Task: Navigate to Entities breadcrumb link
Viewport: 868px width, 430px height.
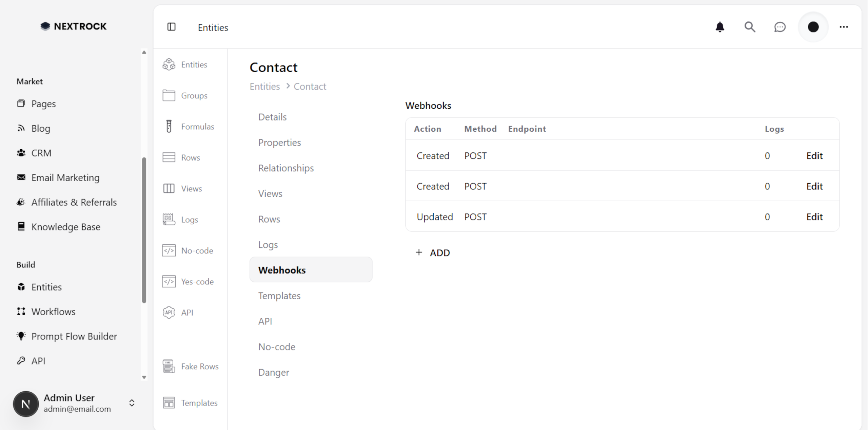Action: click(265, 87)
